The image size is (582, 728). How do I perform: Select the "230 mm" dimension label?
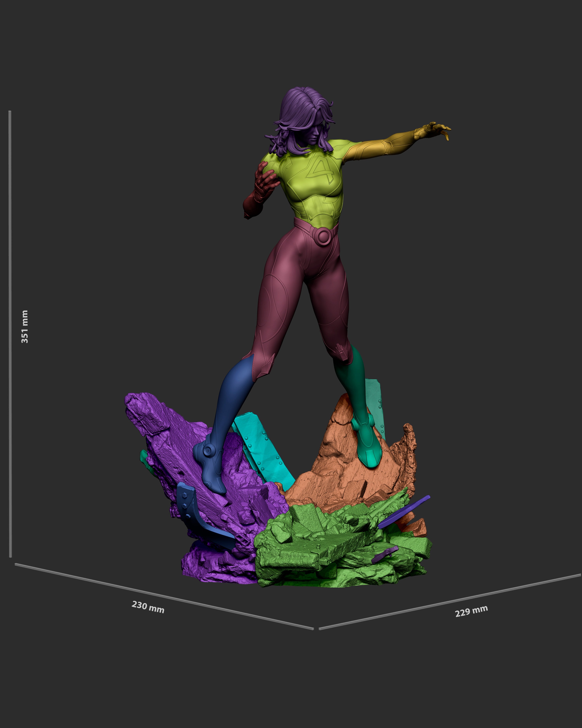click(x=148, y=607)
